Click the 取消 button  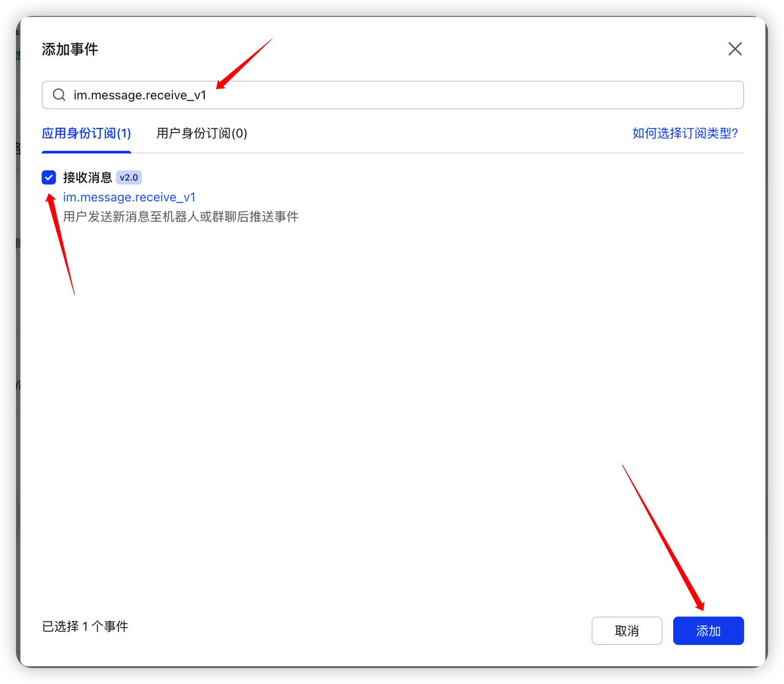point(627,631)
